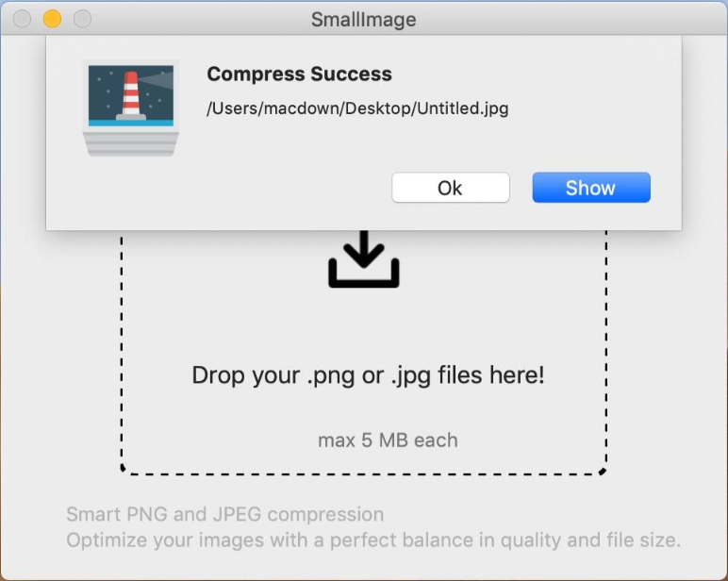Click the blue Show button
728x581 pixels.
pyautogui.click(x=591, y=188)
